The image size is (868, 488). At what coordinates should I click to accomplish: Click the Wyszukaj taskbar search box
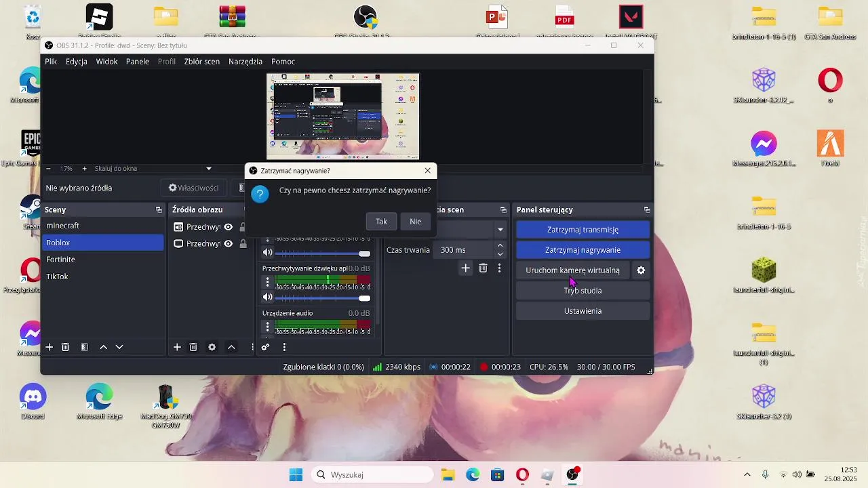[372, 474]
